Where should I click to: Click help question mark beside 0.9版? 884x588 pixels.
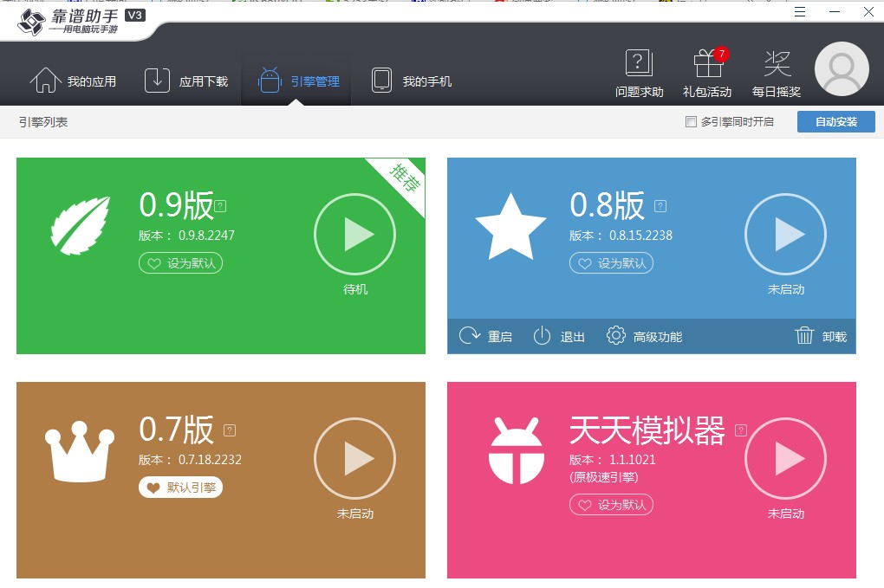[x=220, y=206]
